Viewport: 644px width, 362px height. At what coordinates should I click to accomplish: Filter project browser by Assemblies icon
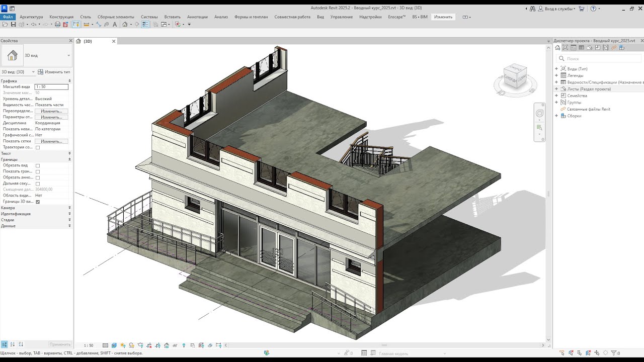(622, 48)
